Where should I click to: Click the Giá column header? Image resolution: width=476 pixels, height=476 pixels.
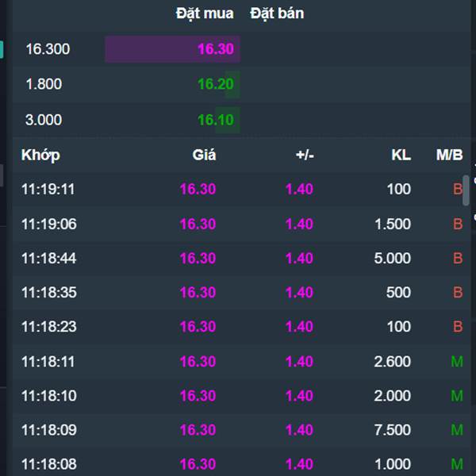pyautogui.click(x=204, y=155)
